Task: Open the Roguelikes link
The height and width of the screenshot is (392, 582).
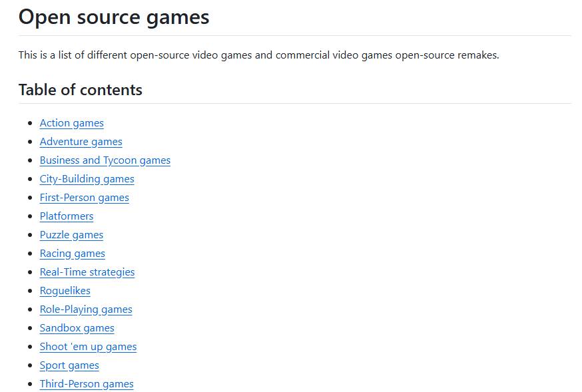Action: (x=65, y=291)
